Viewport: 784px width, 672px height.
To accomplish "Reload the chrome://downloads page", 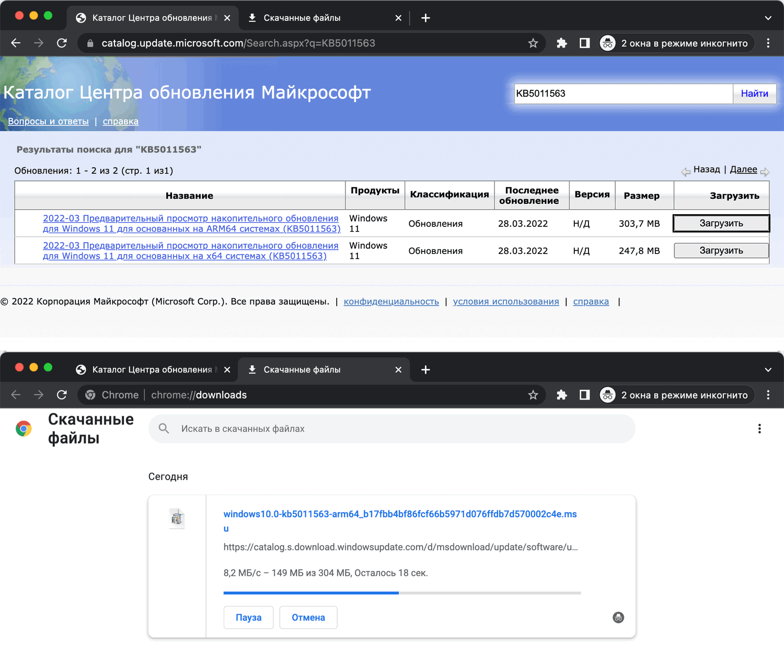I will point(62,395).
